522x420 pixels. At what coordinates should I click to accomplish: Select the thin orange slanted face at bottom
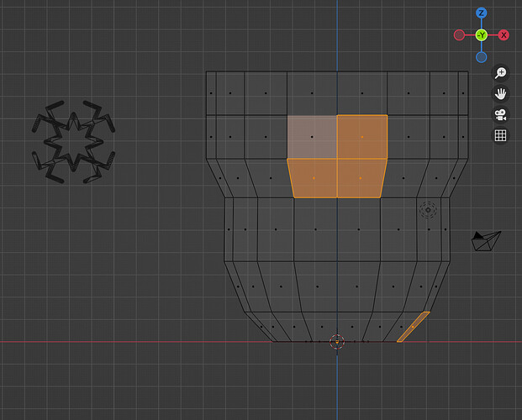pyautogui.click(x=413, y=327)
